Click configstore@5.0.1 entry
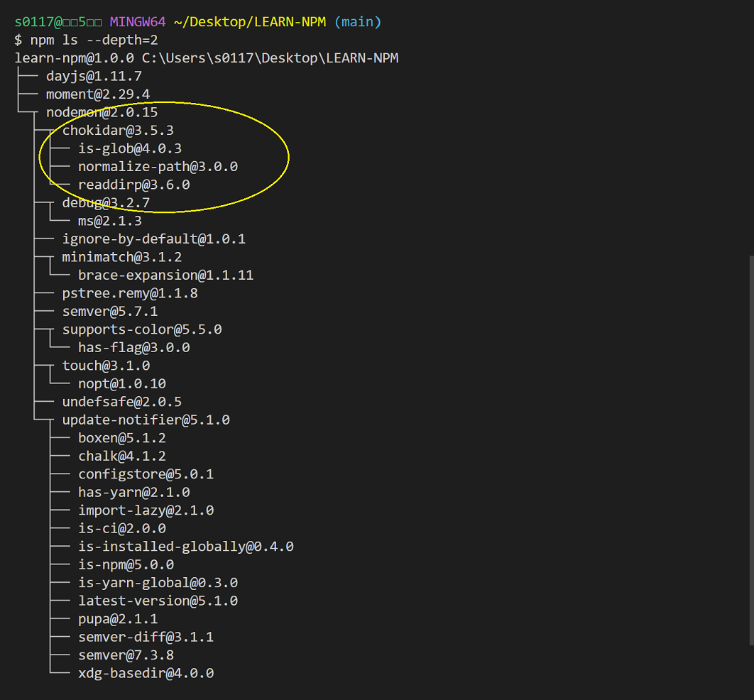Screen dimensions: 754x700 (x=146, y=474)
